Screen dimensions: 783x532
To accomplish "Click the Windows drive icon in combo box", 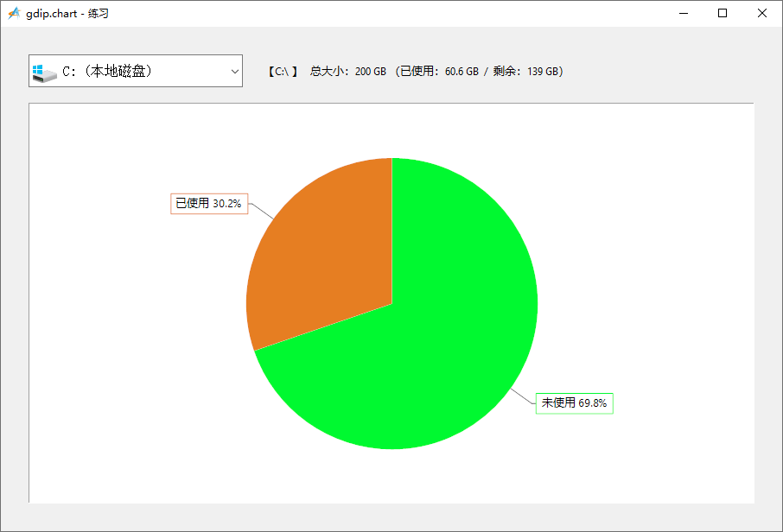I will [x=43, y=72].
